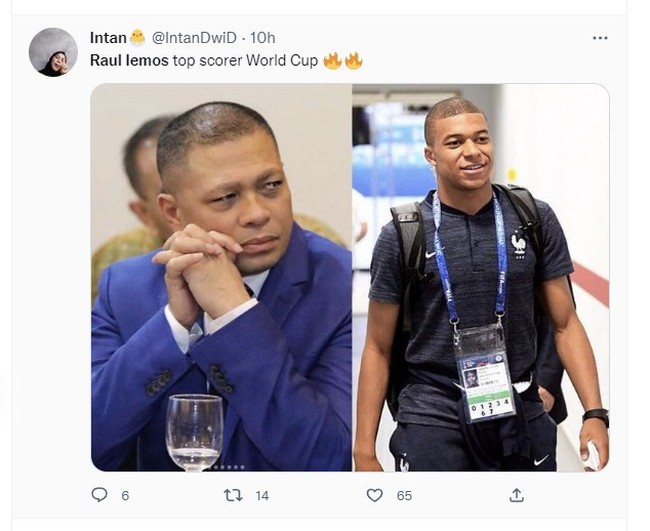The image size is (650, 531).
Task: Open the three-dot more options menu
Action: coord(600,38)
